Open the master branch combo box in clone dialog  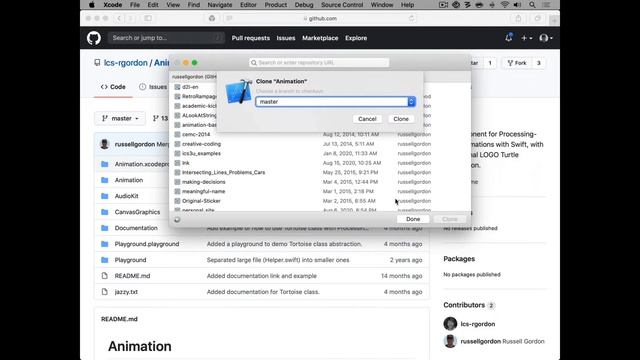coord(411,102)
